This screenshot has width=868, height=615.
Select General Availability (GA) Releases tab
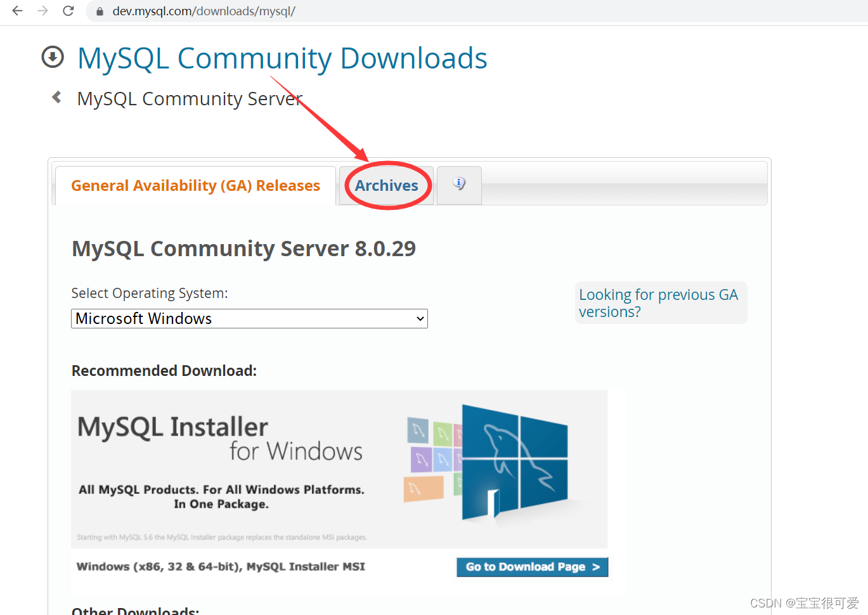point(195,186)
